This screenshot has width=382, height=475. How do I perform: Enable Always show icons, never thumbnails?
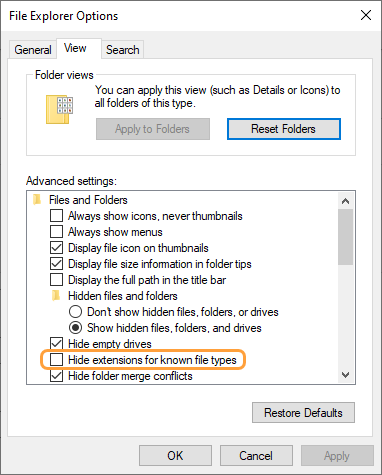point(56,216)
